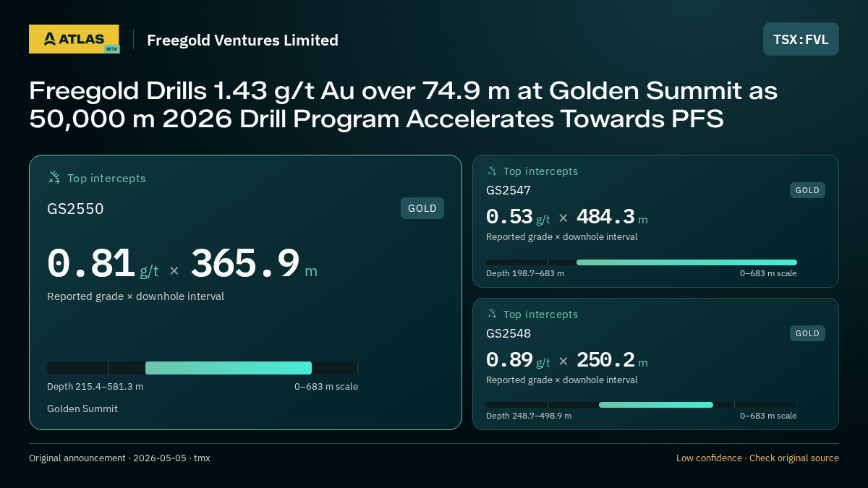868x488 pixels.
Task: Click the Top intercepts label above GS2548
Action: tap(540, 314)
